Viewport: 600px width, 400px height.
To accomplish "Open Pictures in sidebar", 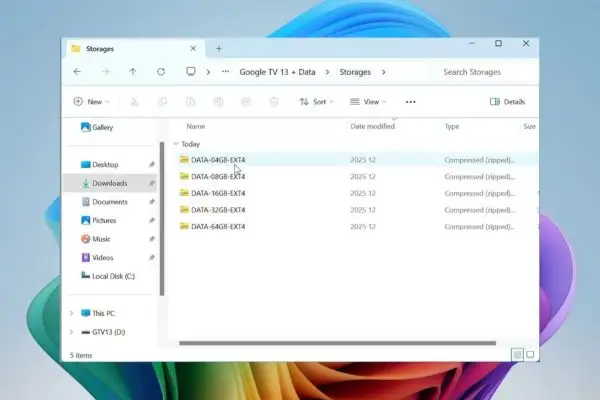I will [99, 220].
